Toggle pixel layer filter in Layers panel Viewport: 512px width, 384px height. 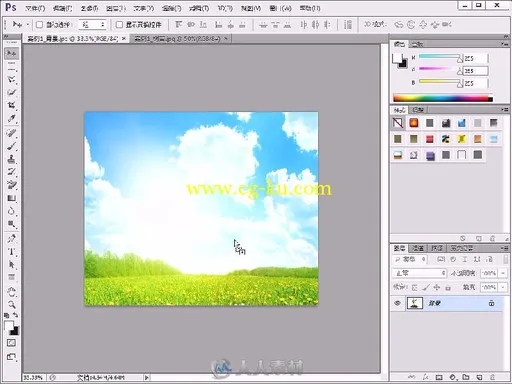coord(441,259)
